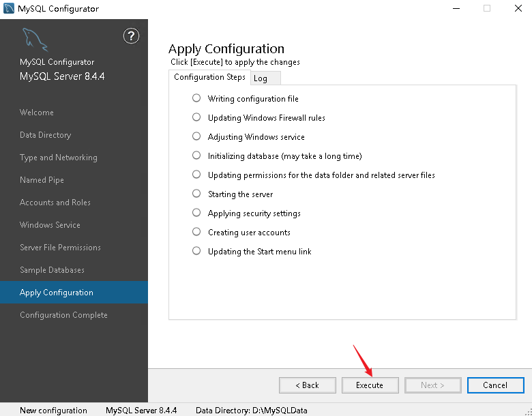
Task: Click 'Updating the Start menu link' text
Action: [x=260, y=252]
